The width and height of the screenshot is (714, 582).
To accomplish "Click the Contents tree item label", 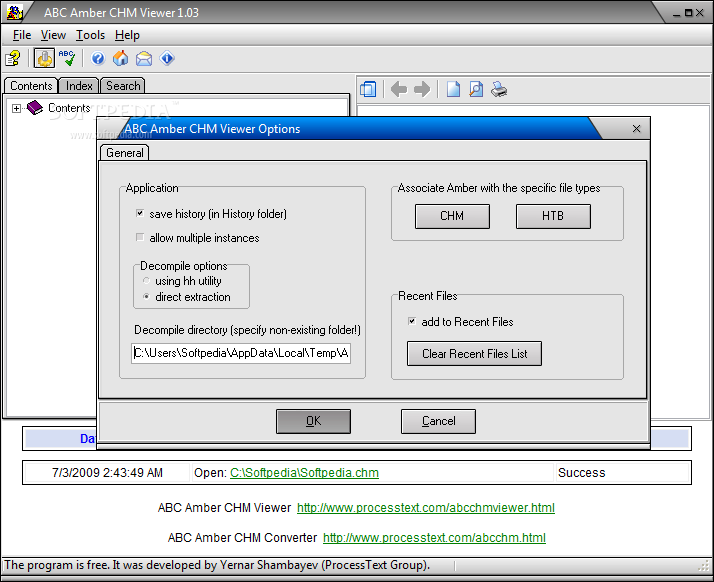I will pos(69,108).
